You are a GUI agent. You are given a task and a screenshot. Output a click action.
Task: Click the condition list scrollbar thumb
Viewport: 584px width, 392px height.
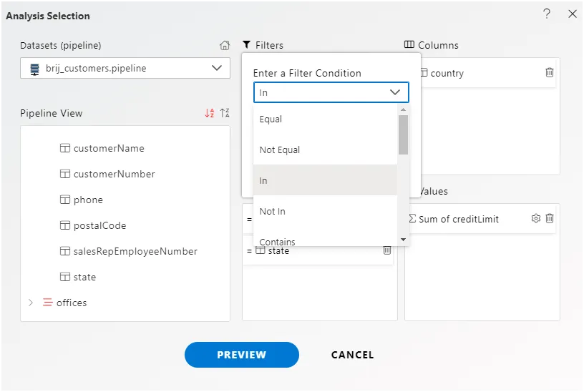click(403, 135)
